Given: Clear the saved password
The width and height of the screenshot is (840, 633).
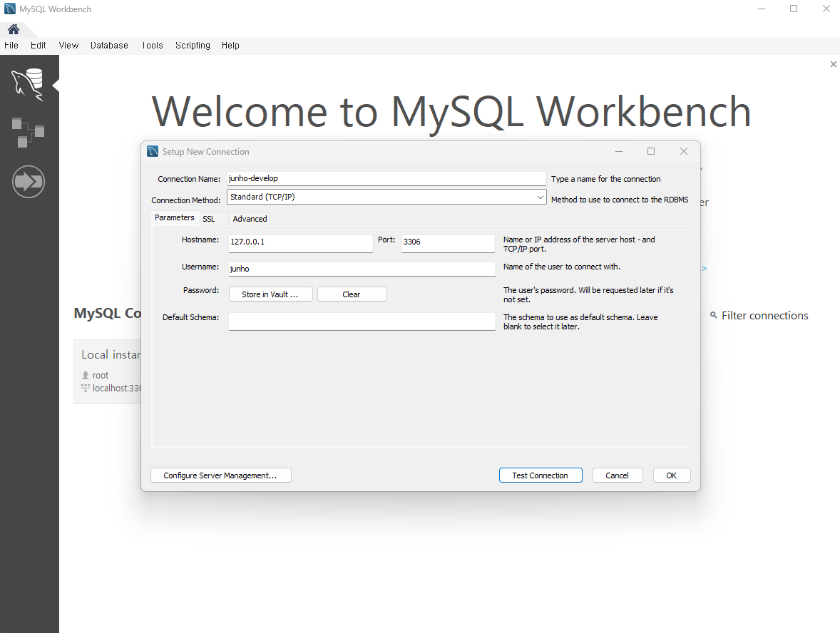Looking at the screenshot, I should [x=352, y=294].
